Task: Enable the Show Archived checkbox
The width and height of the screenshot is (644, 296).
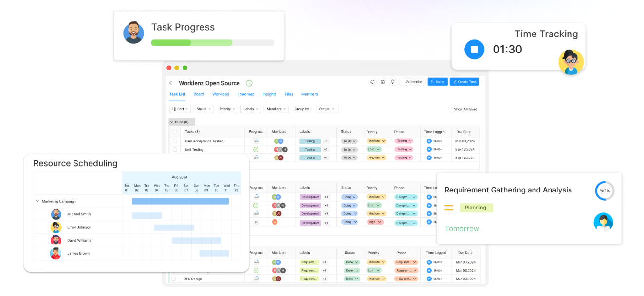Action: [450, 109]
